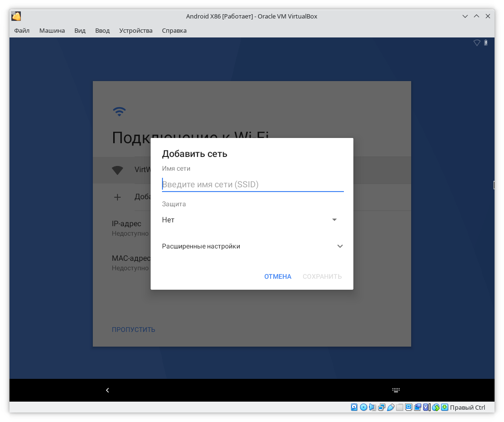Click the Android Wi-Fi status bar icon

click(x=477, y=43)
